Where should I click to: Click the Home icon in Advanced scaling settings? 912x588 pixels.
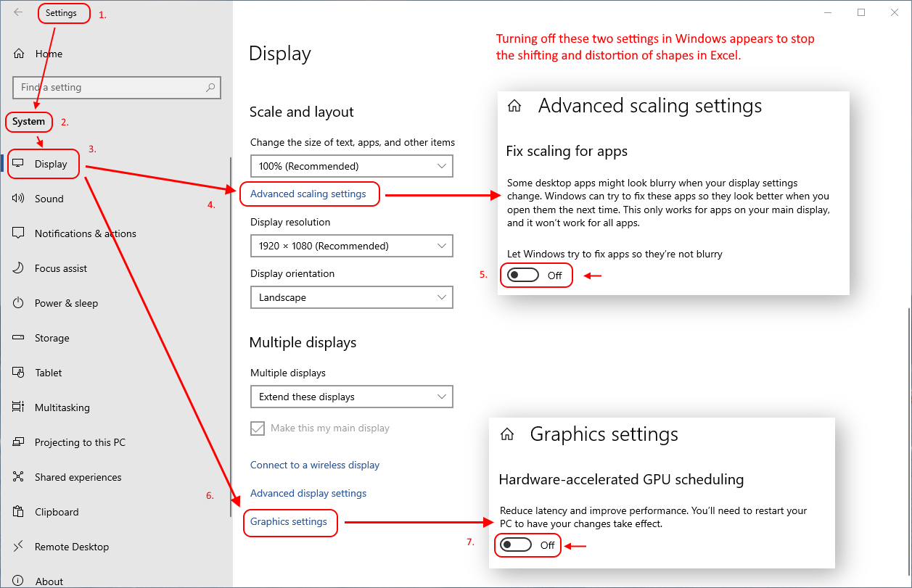[x=514, y=105]
